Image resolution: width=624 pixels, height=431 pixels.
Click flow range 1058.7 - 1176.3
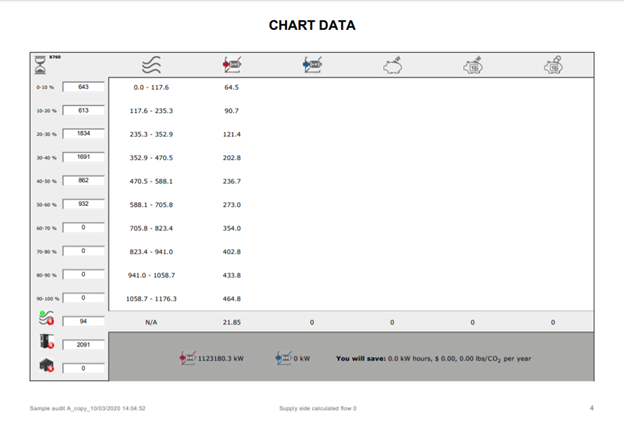click(x=151, y=298)
